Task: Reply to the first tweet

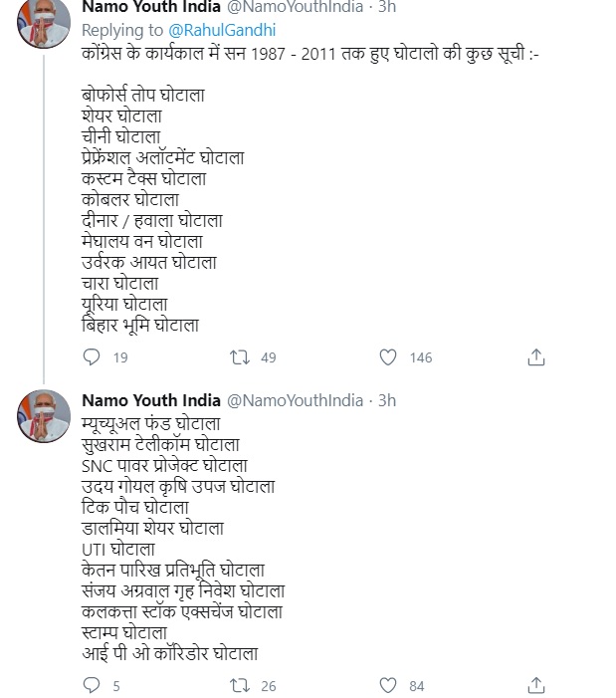Action: coord(92,357)
